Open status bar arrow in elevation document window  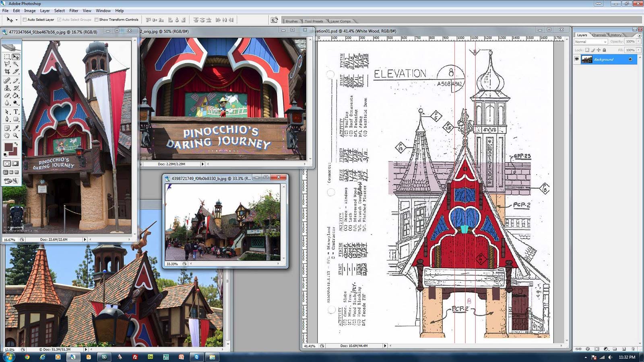point(385,346)
